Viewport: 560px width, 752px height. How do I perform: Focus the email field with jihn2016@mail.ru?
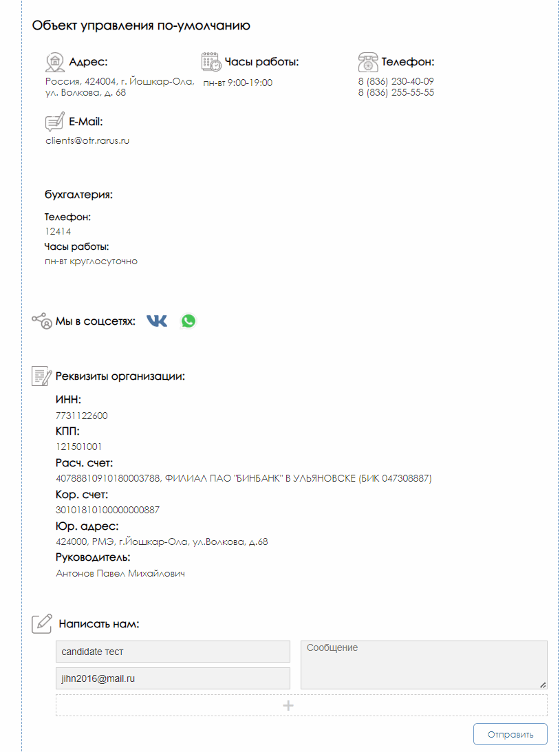[x=173, y=678]
